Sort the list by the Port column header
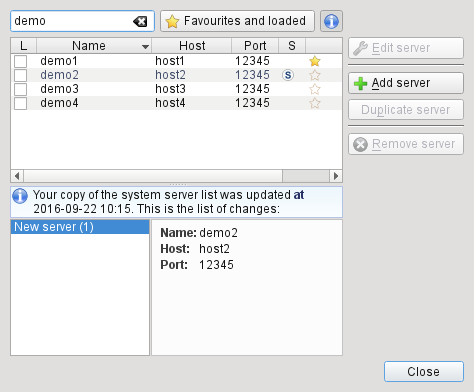The height and width of the screenshot is (392, 474). (x=255, y=46)
